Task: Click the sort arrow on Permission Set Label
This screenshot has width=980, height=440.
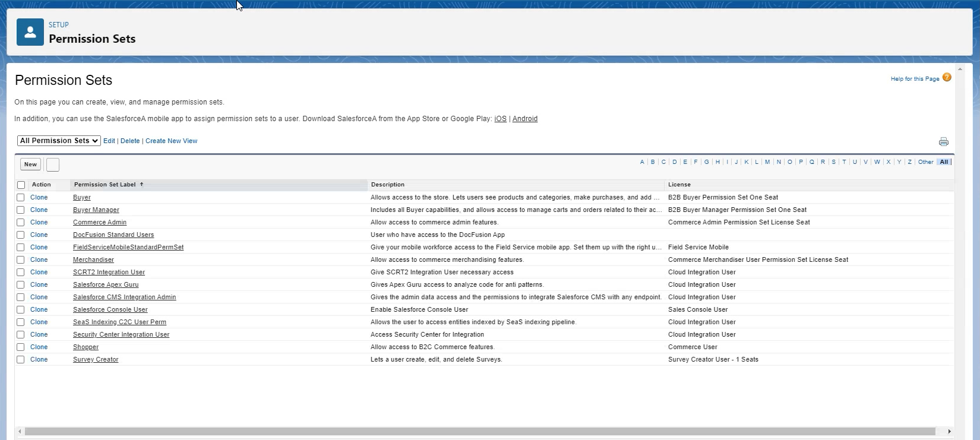Action: [x=141, y=185]
